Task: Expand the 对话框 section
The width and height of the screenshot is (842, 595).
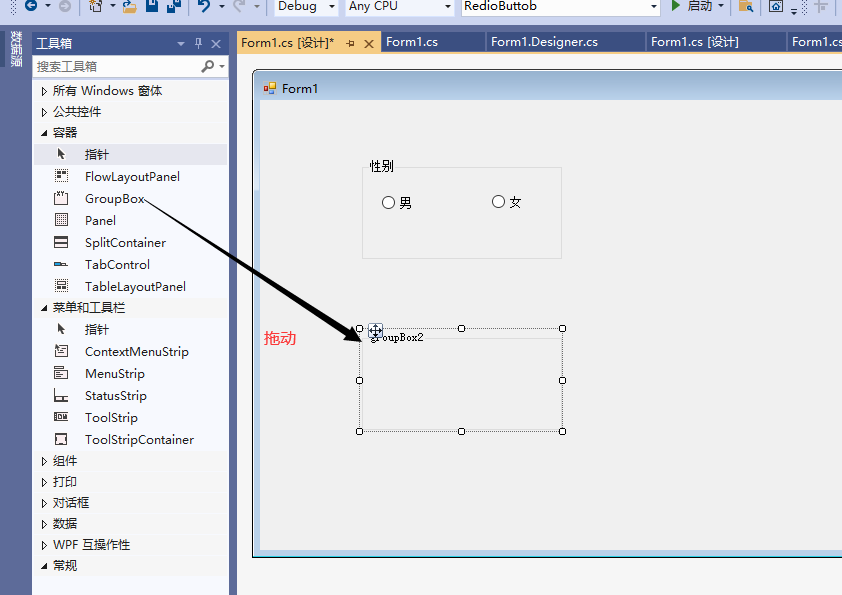Action: tap(44, 503)
